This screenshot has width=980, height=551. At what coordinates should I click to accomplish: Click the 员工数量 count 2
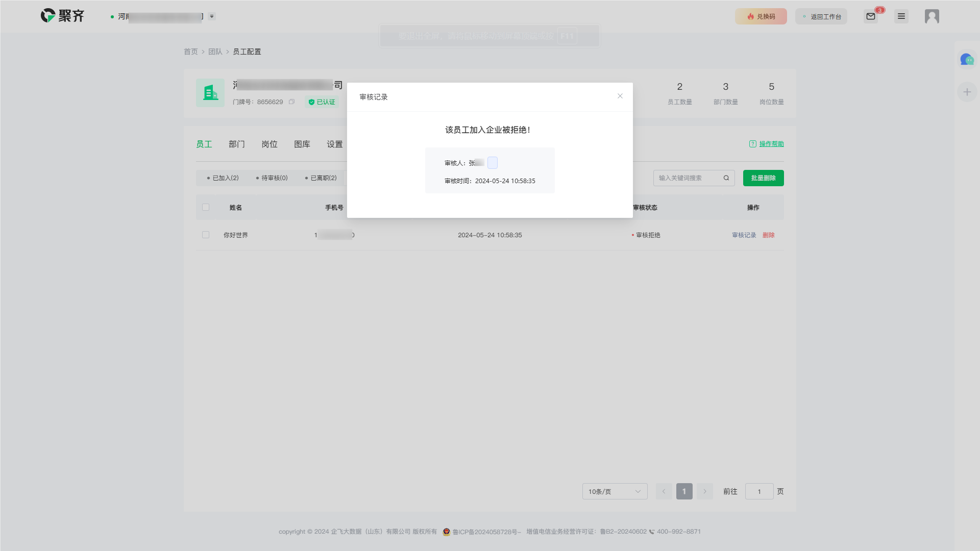click(679, 87)
